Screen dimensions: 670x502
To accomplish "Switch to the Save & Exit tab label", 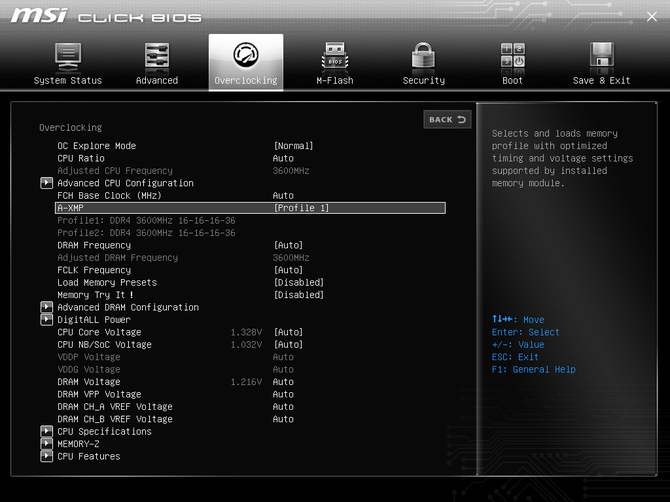I will click(602, 80).
